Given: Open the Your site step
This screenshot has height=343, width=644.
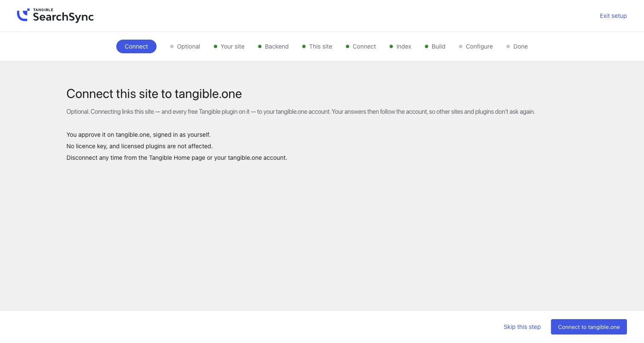Looking at the screenshot, I should 229,46.
